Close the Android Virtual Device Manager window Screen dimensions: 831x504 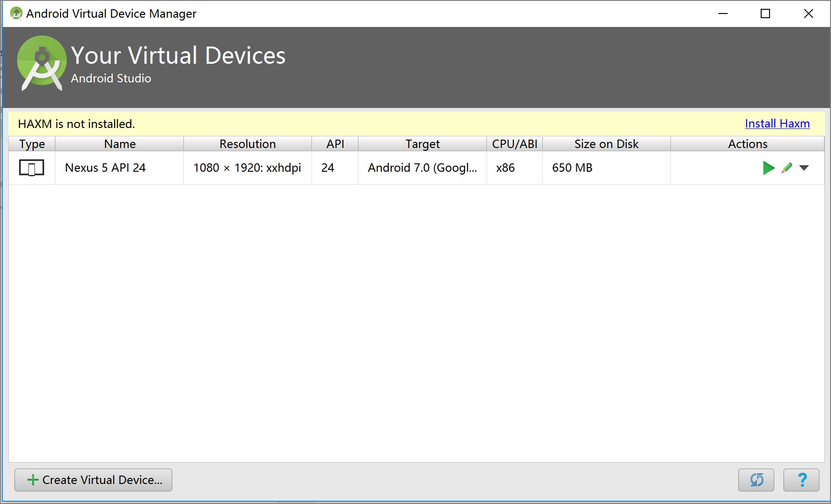809,13
